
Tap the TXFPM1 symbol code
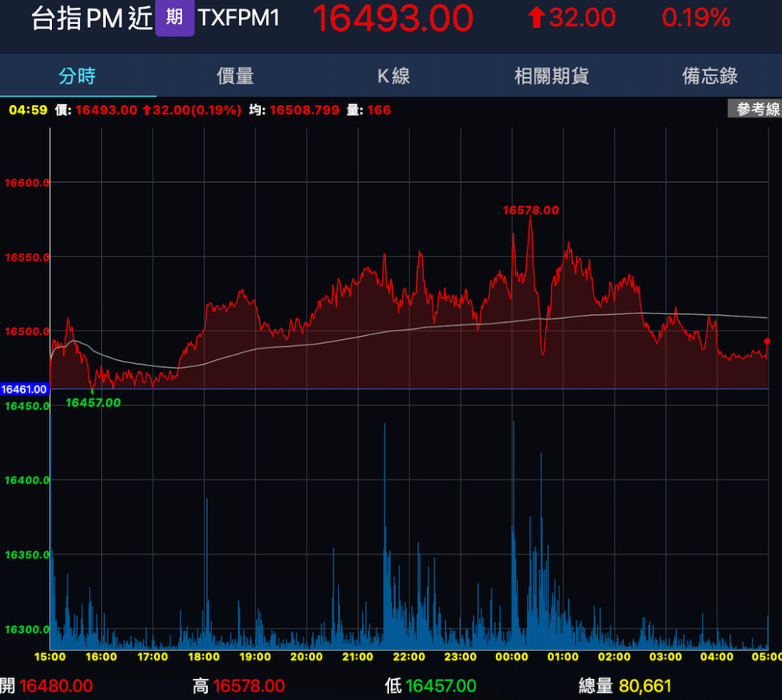239,18
